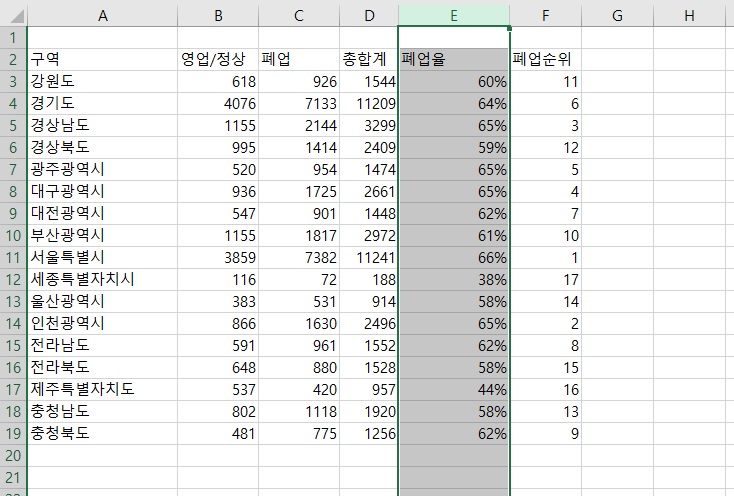Click the 60% rate for 강원도
734x496 pixels.
coord(454,82)
